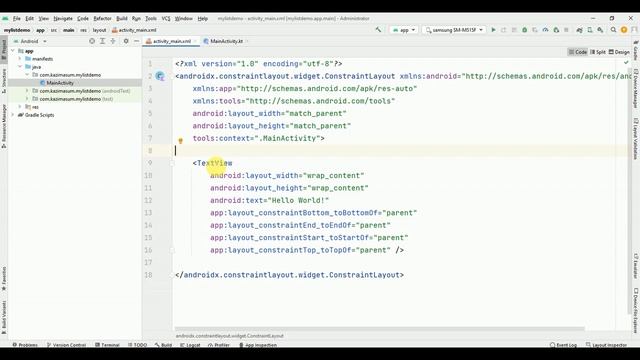This screenshot has width=640, height=360.
Task: Click the Make Project hammer icon
Action: [x=378, y=30]
